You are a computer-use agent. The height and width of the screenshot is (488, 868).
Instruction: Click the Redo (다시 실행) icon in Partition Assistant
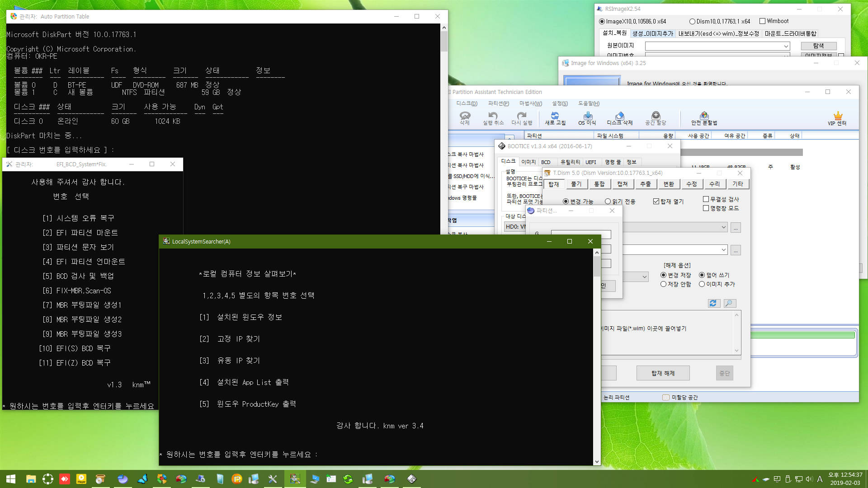click(x=522, y=118)
